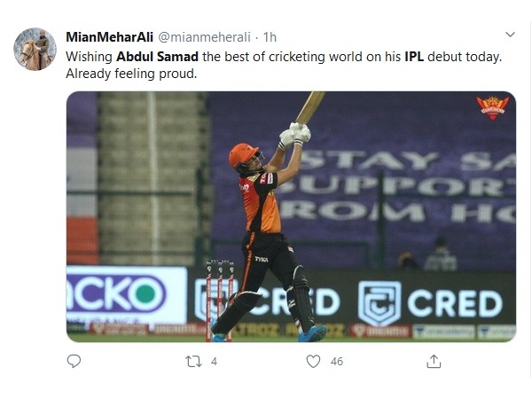Click the "Already feeling proud." tweet text
The image size is (532, 399).
click(130, 73)
